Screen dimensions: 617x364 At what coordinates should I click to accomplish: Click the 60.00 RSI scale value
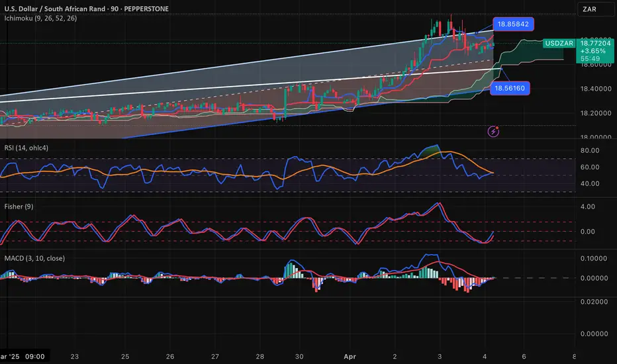point(590,167)
